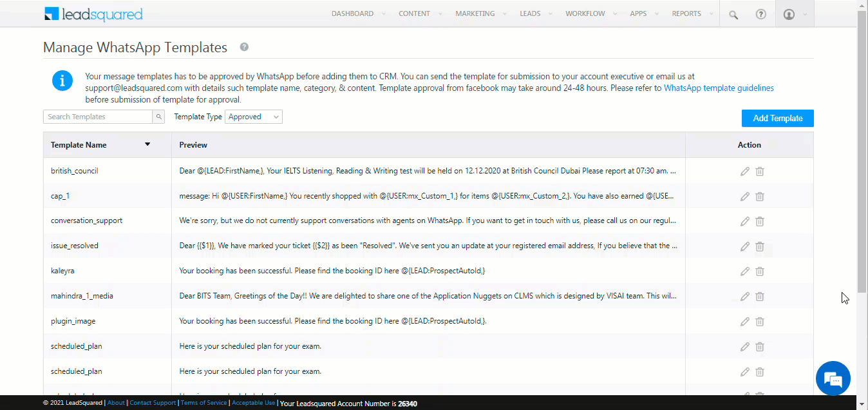Delete the issue_resolved template
The height and width of the screenshot is (410, 868).
pyautogui.click(x=760, y=246)
